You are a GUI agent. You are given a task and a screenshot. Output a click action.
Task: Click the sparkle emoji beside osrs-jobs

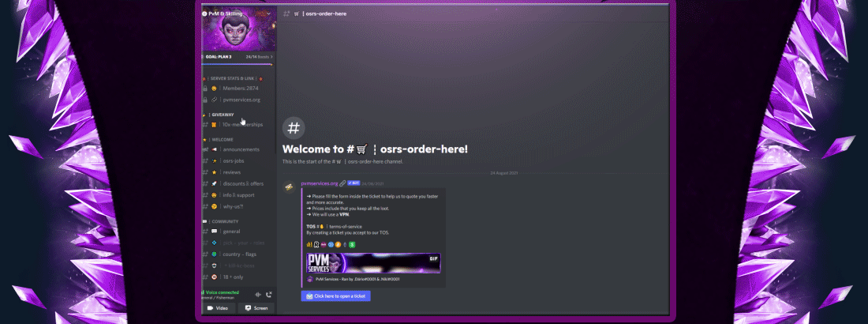coord(214,161)
